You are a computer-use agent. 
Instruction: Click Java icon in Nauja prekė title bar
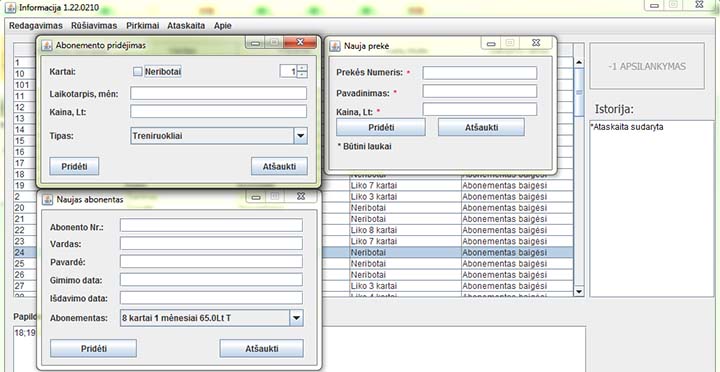(x=335, y=46)
